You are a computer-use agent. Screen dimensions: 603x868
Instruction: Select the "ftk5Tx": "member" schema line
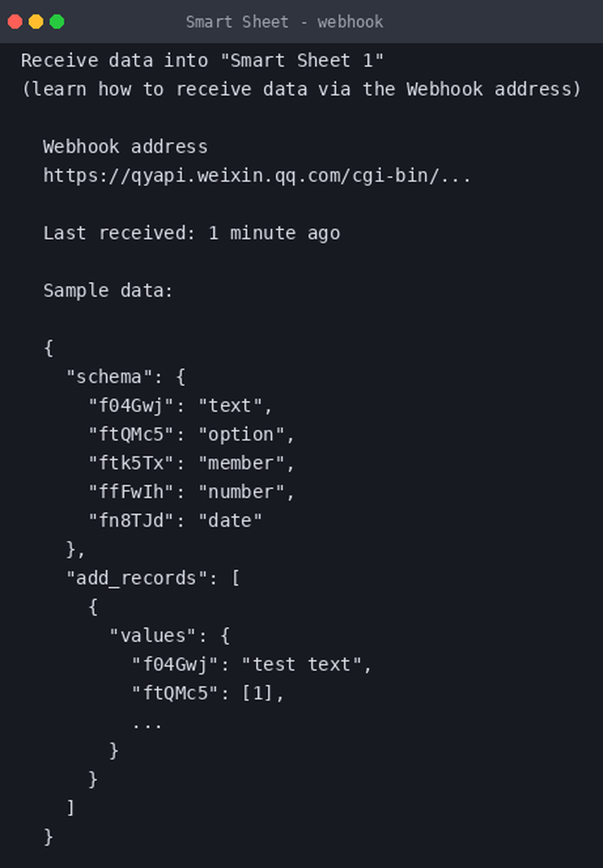click(192, 463)
